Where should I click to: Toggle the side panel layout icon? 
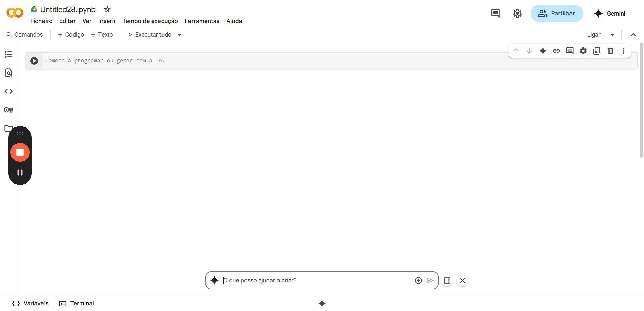447,281
